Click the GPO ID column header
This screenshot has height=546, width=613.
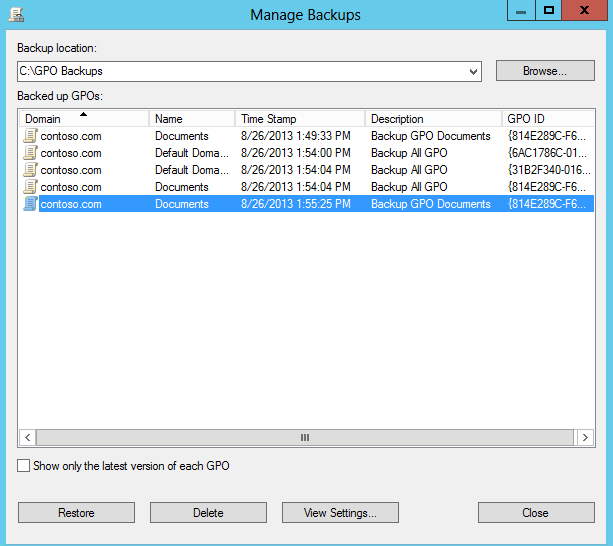(545, 119)
